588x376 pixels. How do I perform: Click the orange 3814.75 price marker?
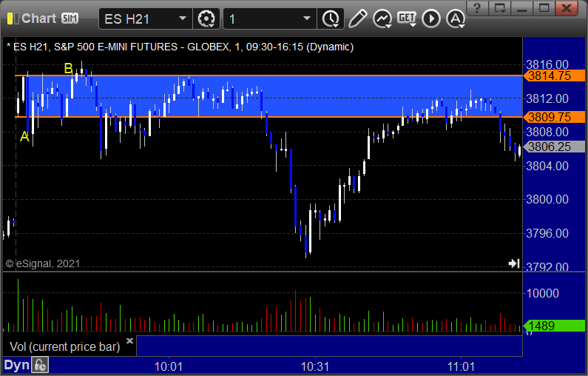[554, 75]
